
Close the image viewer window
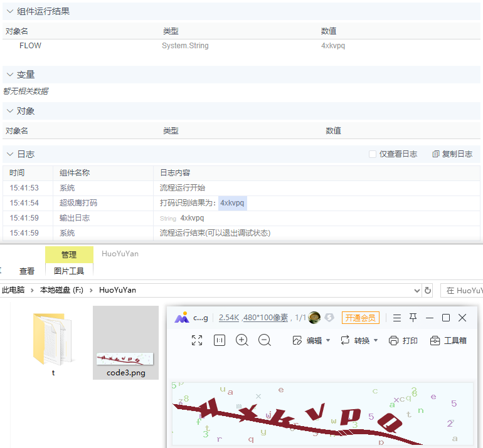point(462,318)
